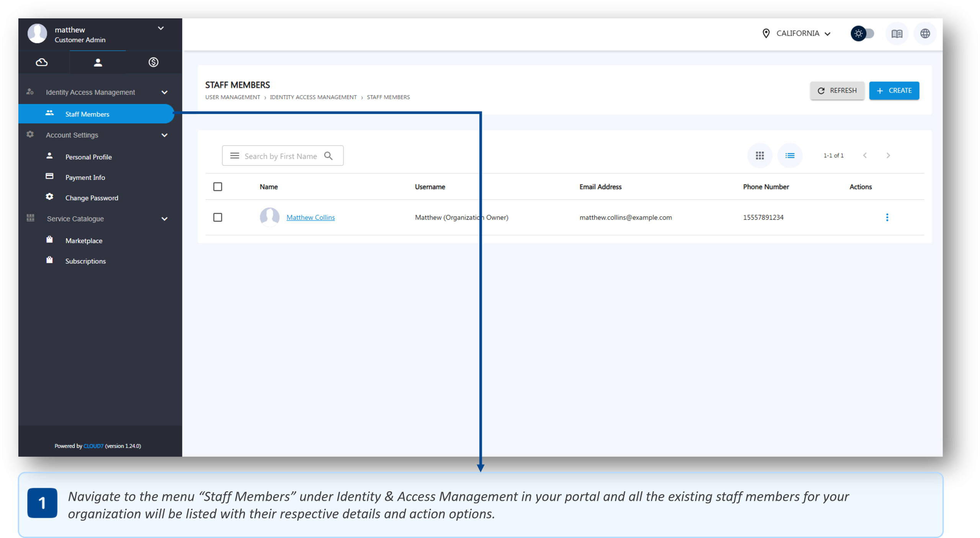
Task: Collapse Identity Access Management section
Action: [164, 92]
